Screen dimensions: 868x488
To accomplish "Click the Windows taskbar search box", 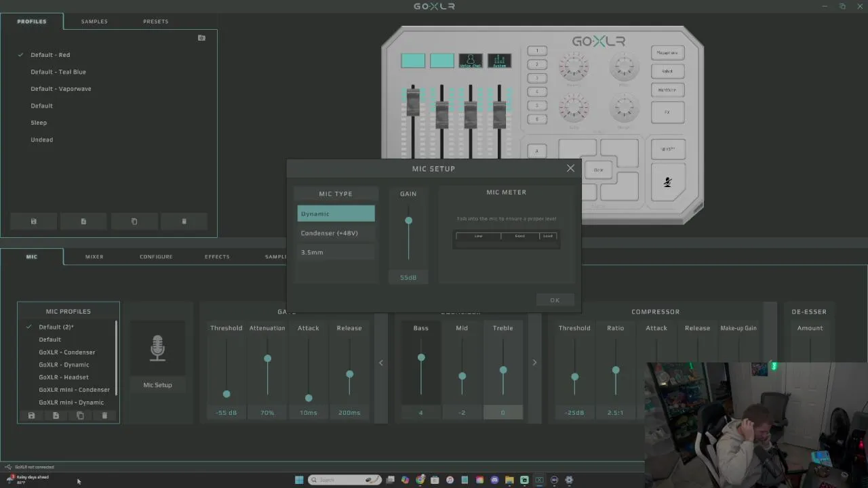I will (344, 480).
